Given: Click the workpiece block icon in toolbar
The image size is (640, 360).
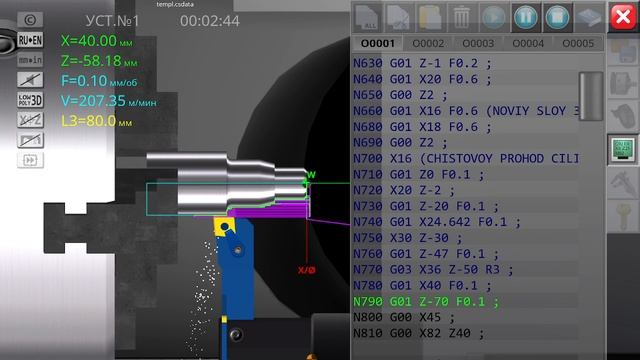Looking at the screenshot, I should (589, 18).
